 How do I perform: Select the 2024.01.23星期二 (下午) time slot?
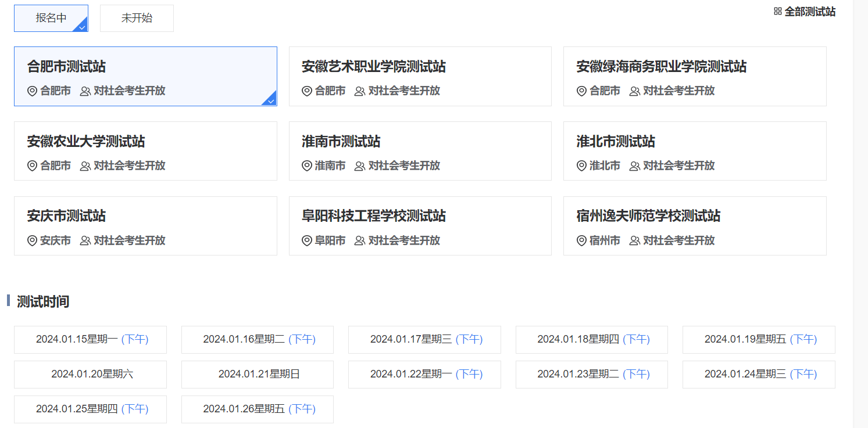[x=592, y=375]
